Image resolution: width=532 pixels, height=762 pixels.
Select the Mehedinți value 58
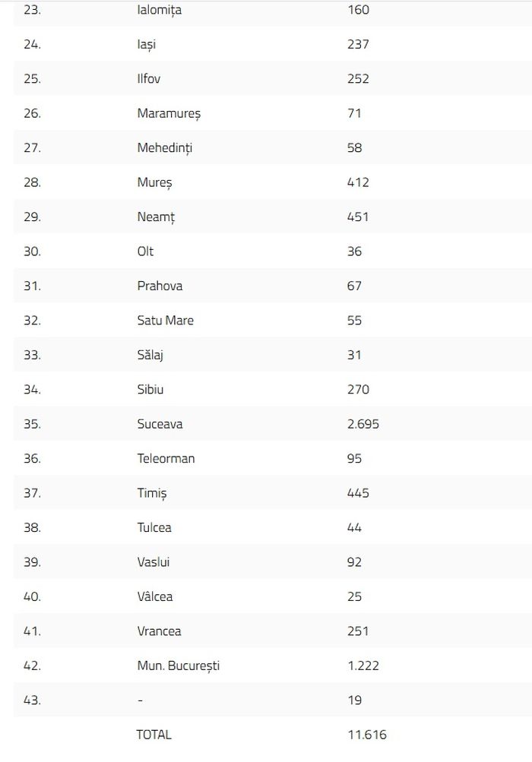click(354, 147)
